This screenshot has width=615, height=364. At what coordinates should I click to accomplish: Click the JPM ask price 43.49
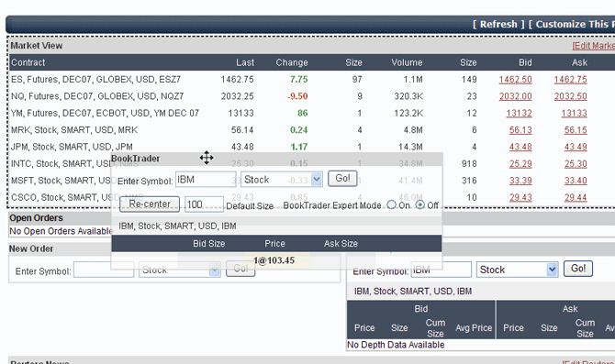576,147
